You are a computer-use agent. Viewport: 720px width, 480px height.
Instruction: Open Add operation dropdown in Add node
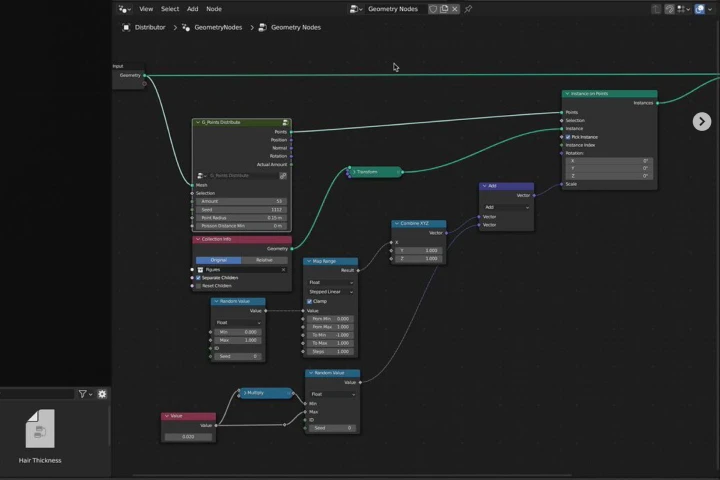[x=507, y=207]
